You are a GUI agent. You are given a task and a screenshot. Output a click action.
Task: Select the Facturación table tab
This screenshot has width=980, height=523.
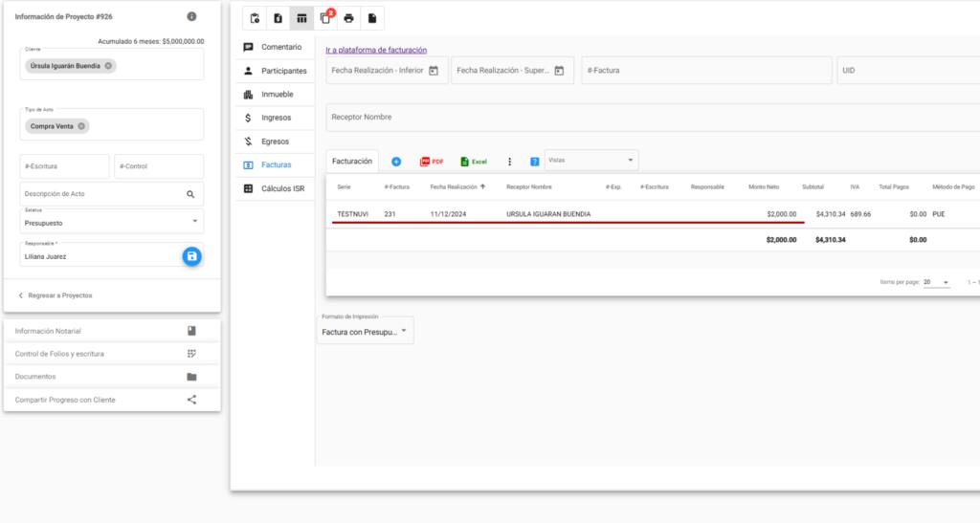352,161
